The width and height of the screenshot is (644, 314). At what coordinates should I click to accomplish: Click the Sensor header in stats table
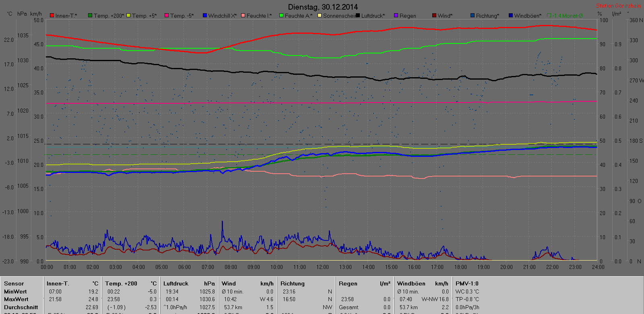pyautogui.click(x=14, y=283)
